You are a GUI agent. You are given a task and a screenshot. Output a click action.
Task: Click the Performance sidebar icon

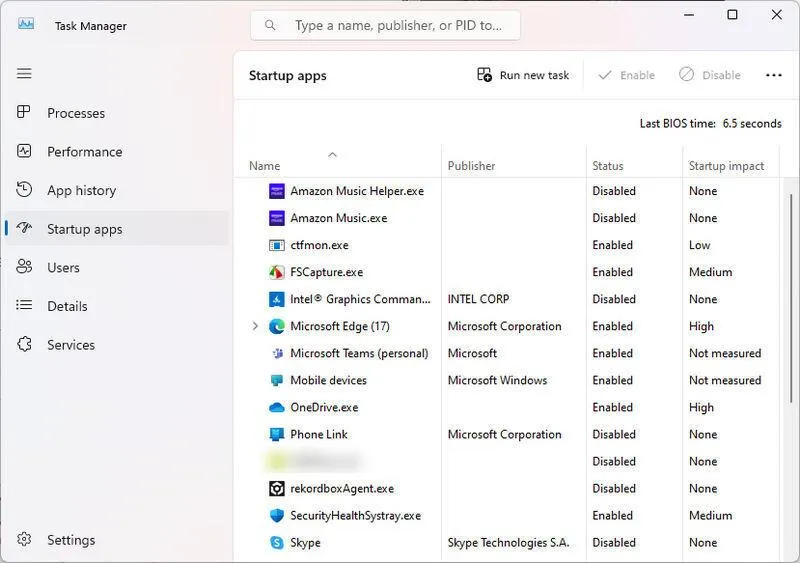[24, 151]
